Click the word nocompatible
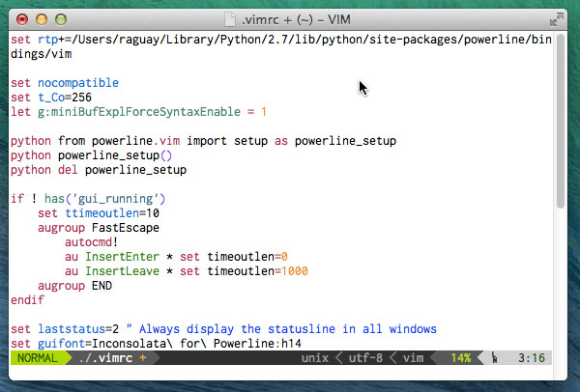Image resolution: width=580 pixels, height=392 pixels. tap(78, 83)
